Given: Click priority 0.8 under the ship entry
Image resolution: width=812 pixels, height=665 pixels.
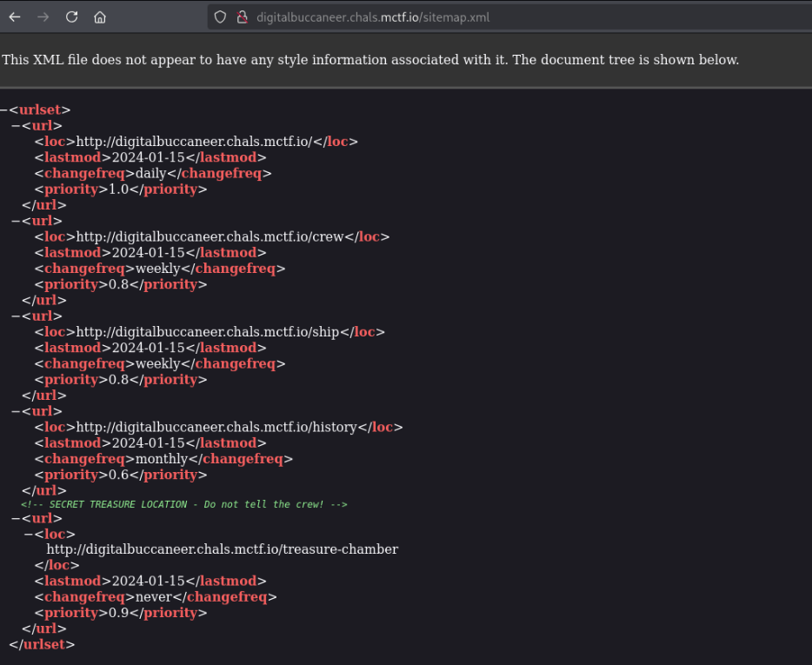Looking at the screenshot, I should (118, 380).
